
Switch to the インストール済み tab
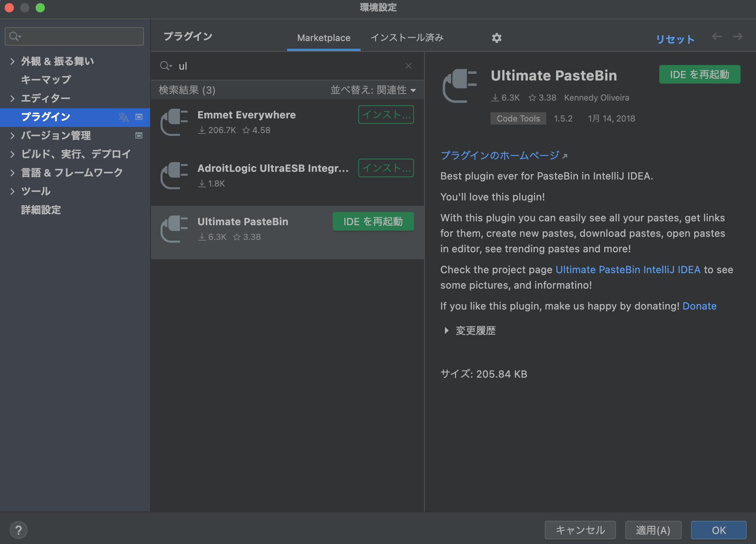[x=407, y=38]
